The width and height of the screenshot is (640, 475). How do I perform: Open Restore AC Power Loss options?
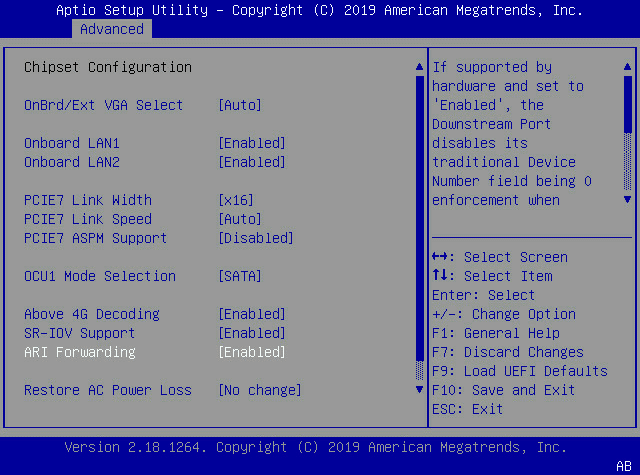tap(260, 390)
